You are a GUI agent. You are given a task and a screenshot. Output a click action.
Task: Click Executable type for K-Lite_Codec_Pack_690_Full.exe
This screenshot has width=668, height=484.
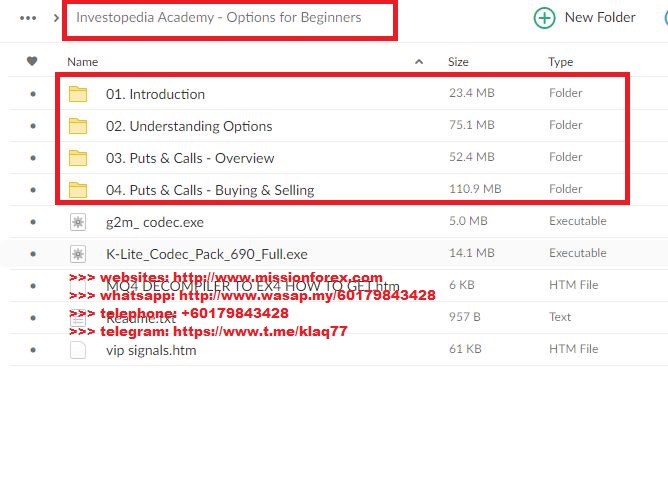[578, 253]
